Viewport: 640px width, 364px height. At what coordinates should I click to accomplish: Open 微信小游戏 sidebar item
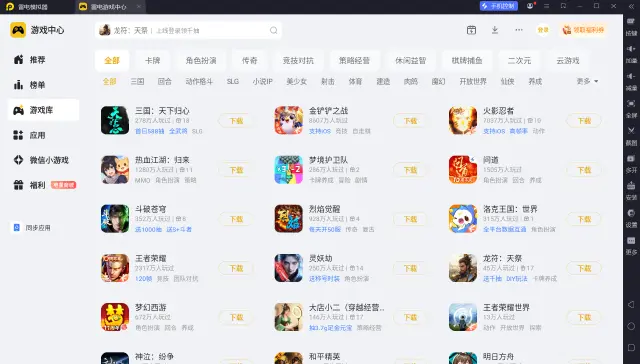pyautogui.click(x=43, y=160)
